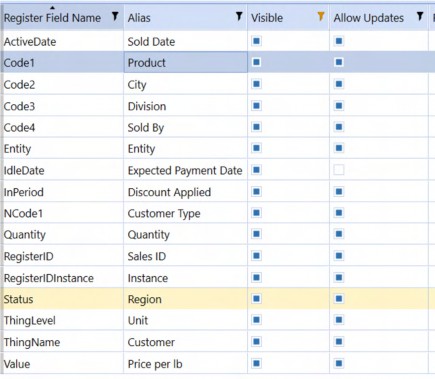Image resolution: width=435 pixels, height=379 pixels.
Task: Select the RegisterIDInstance field name cell
Action: [63, 278]
